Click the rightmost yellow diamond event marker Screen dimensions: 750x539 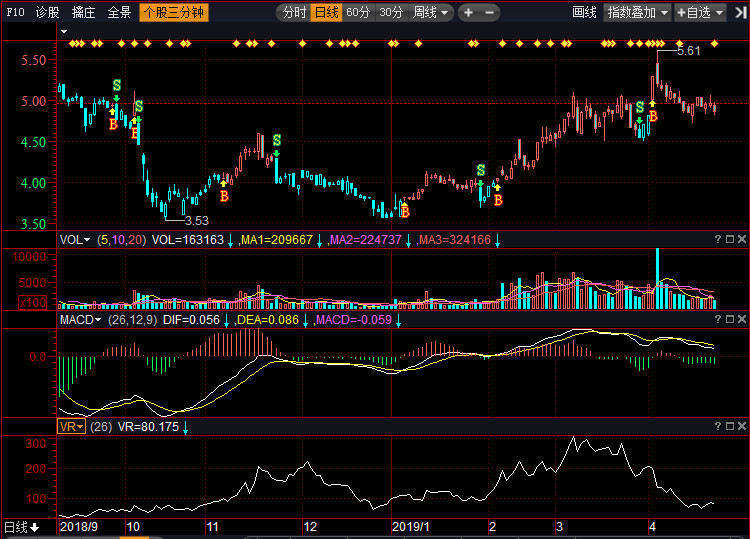(714, 44)
